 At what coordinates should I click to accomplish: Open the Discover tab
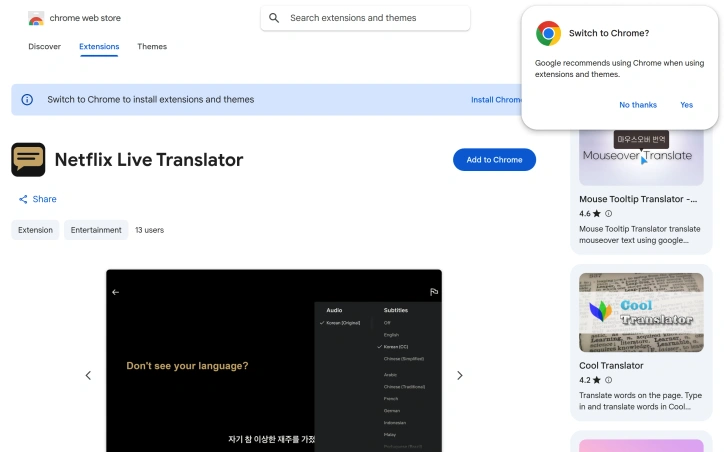coord(44,47)
